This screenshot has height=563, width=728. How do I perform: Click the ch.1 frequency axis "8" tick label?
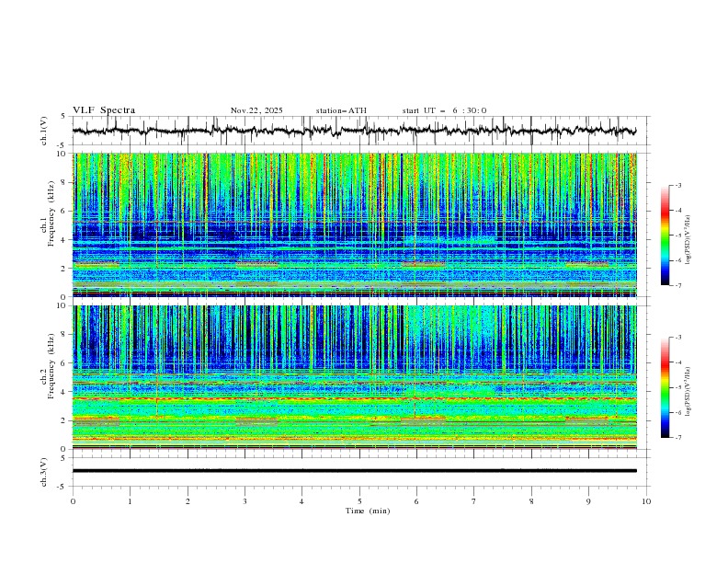tap(65, 182)
